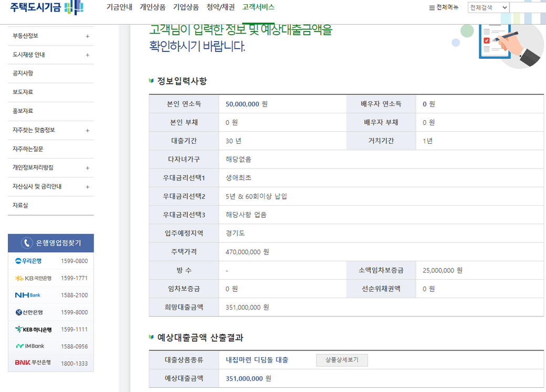Open the 자주하는질문 sidebar link
The width and height of the screenshot is (546, 392).
(x=28, y=149)
